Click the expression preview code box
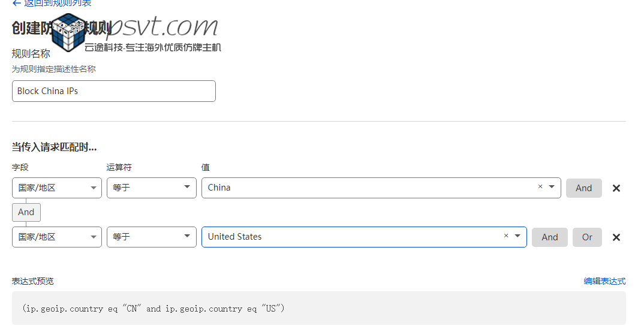 pos(318,309)
